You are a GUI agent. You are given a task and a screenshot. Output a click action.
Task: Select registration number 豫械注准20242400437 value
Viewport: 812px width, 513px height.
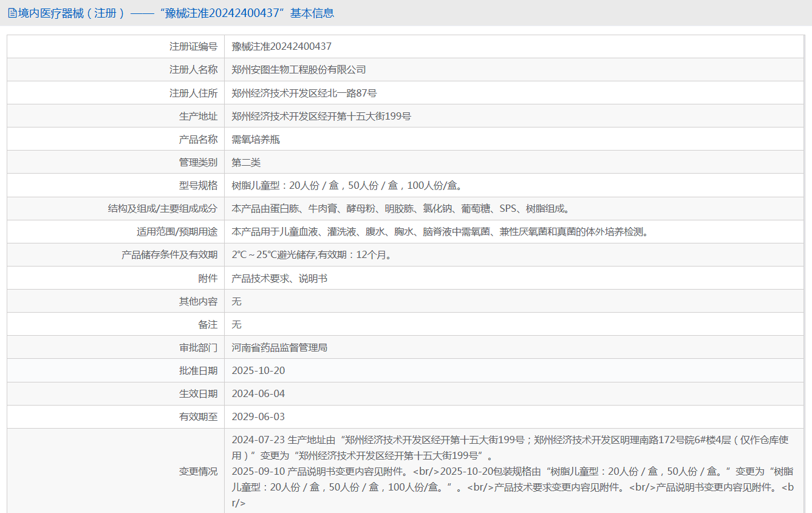pos(282,47)
